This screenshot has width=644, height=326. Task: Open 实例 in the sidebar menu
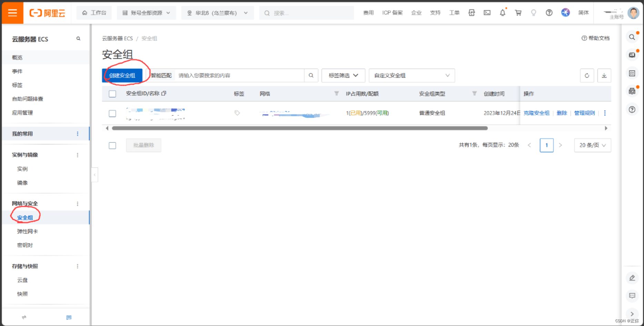pos(22,169)
